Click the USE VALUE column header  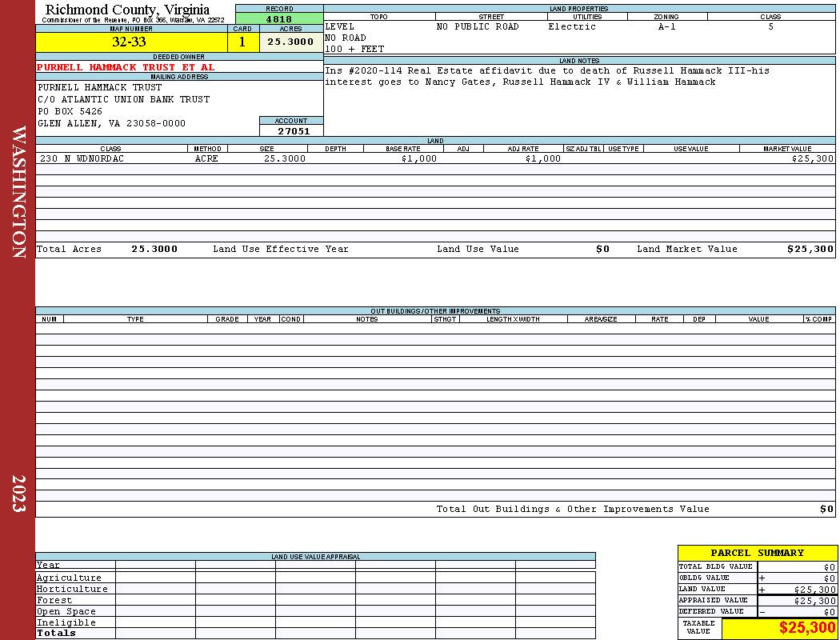(690, 149)
